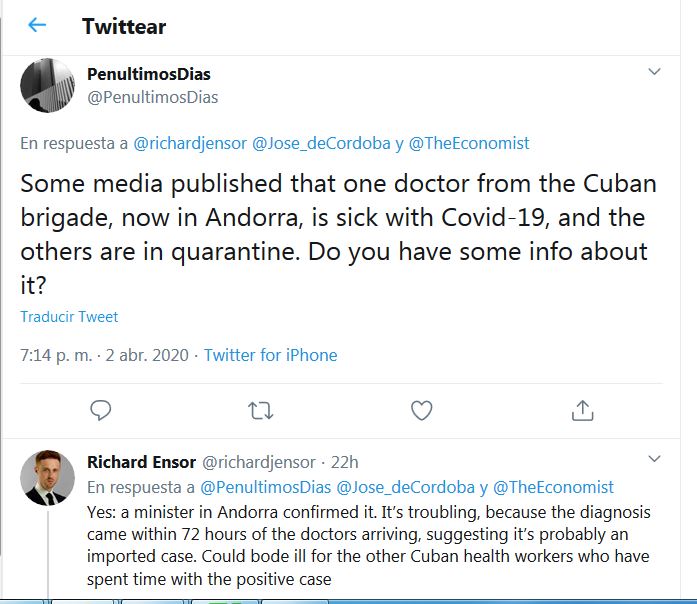The image size is (697, 604).
Task: Open @Jose_deCordoba mention in first tweet
Action: [321, 143]
